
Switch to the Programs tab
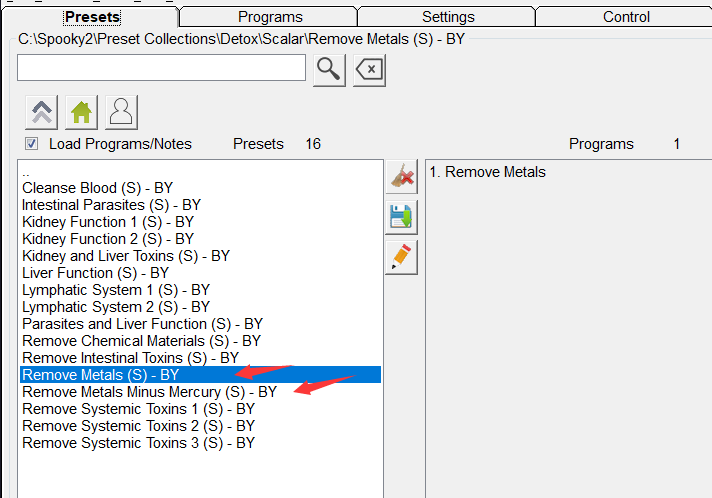270,17
